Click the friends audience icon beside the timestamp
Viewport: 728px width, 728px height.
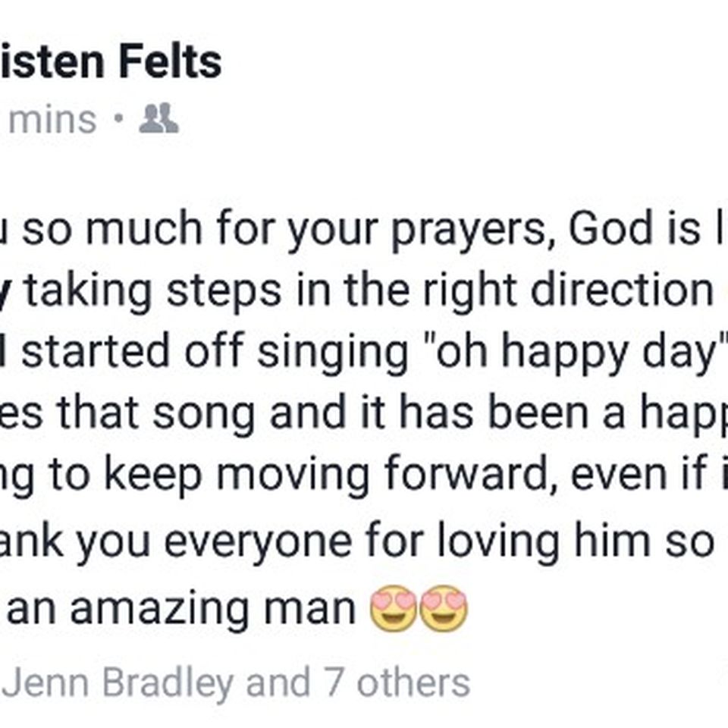pyautogui.click(x=158, y=119)
